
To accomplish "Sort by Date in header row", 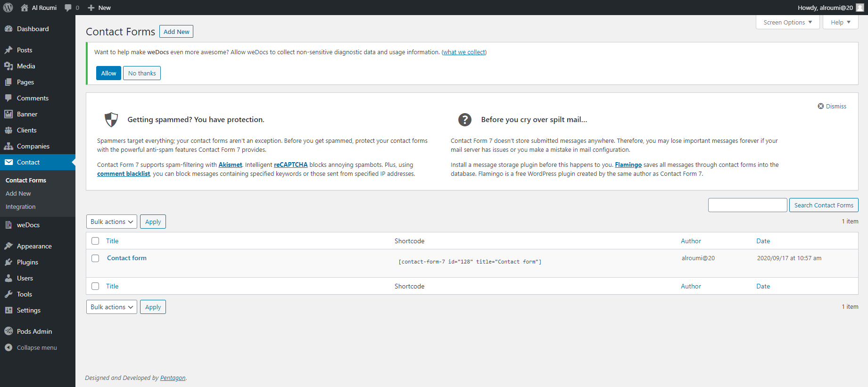I will tap(763, 241).
